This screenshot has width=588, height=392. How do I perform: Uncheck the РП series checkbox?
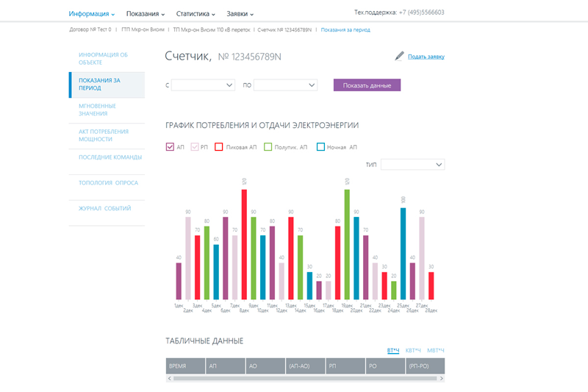tap(195, 147)
